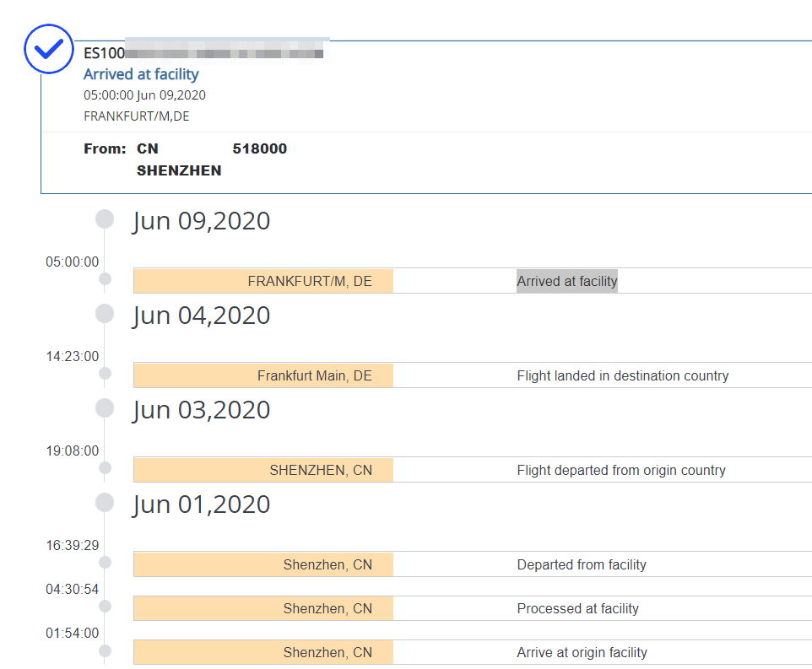
Task: Select the tracking number starting with ES100
Action: (203, 53)
